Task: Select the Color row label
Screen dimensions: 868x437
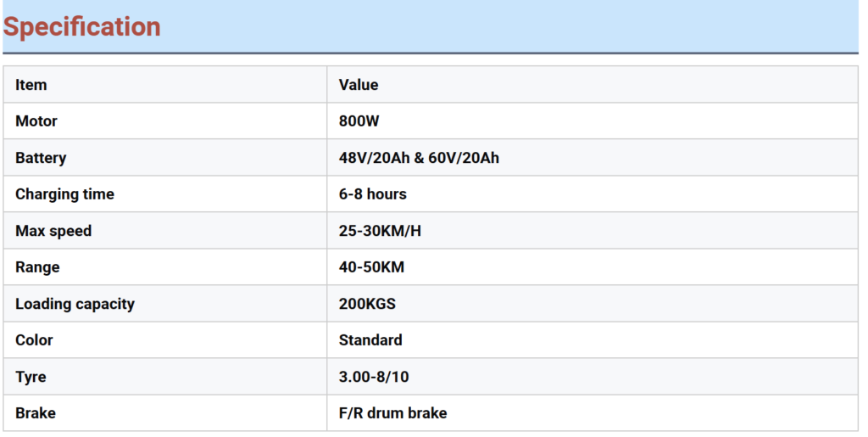Action: [x=34, y=340]
